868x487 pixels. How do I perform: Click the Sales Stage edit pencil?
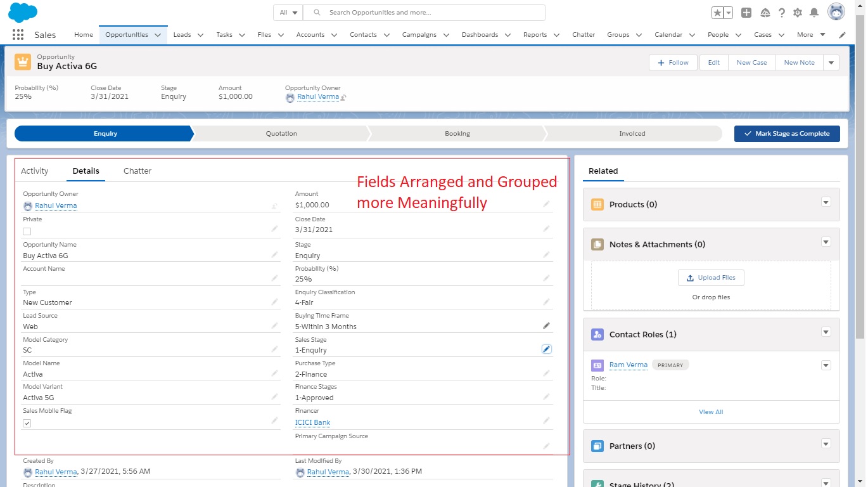click(x=546, y=349)
